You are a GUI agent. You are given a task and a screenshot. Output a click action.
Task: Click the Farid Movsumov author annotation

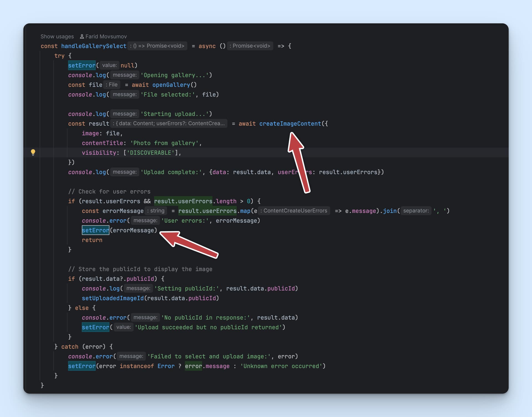(x=106, y=37)
